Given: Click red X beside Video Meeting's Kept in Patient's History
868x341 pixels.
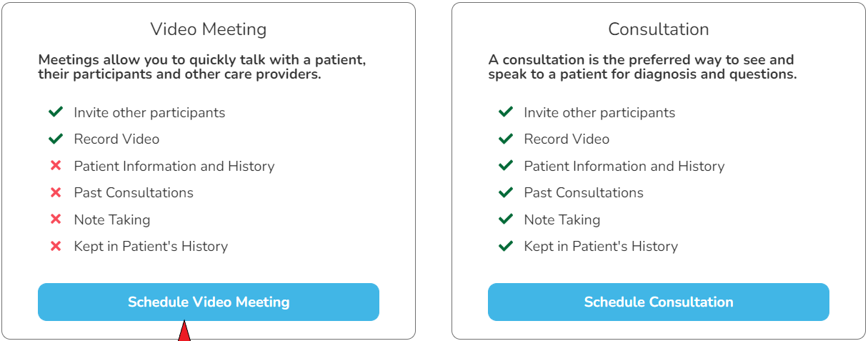Looking at the screenshot, I should (56, 246).
